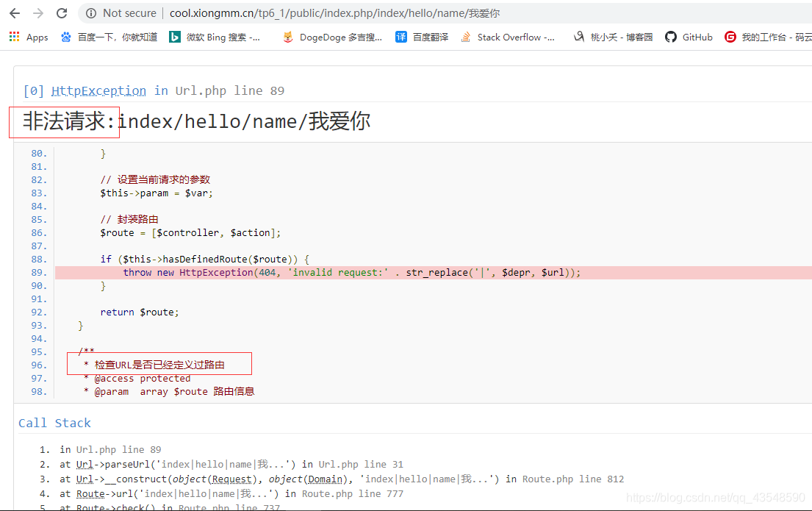View site info via Not secure icon

(91, 13)
